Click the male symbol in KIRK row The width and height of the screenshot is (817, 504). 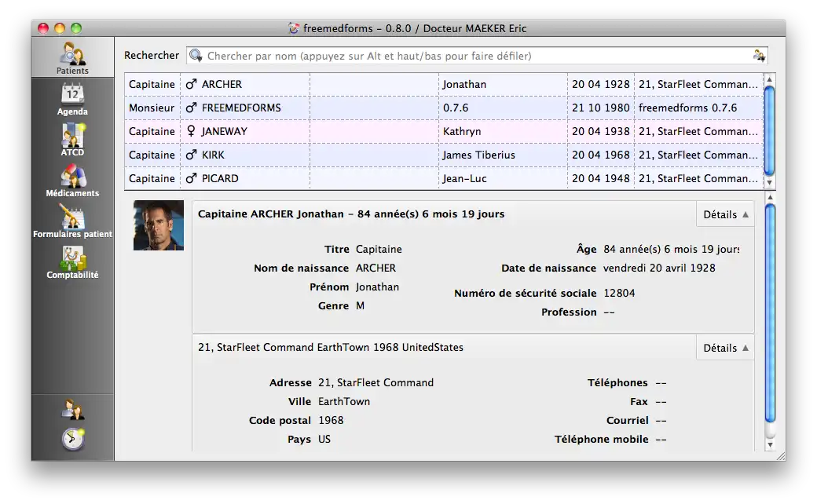click(191, 155)
